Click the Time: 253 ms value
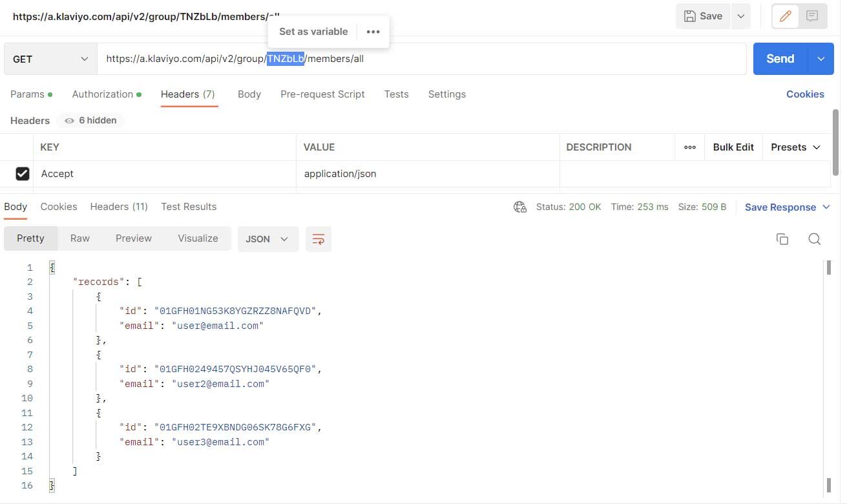 pos(640,207)
